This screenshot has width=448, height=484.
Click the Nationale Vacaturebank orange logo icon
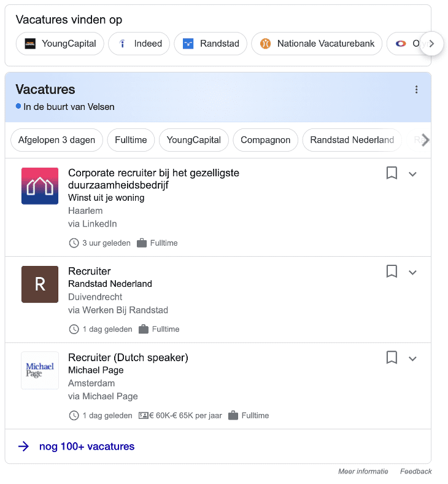(x=265, y=44)
